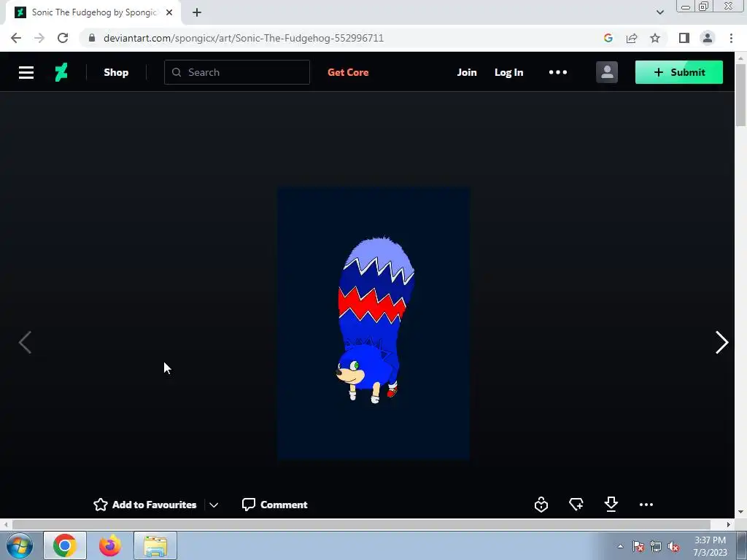Expand the favourites collection dropdown chevron
Viewport: 747px width, 560px height.
click(214, 505)
